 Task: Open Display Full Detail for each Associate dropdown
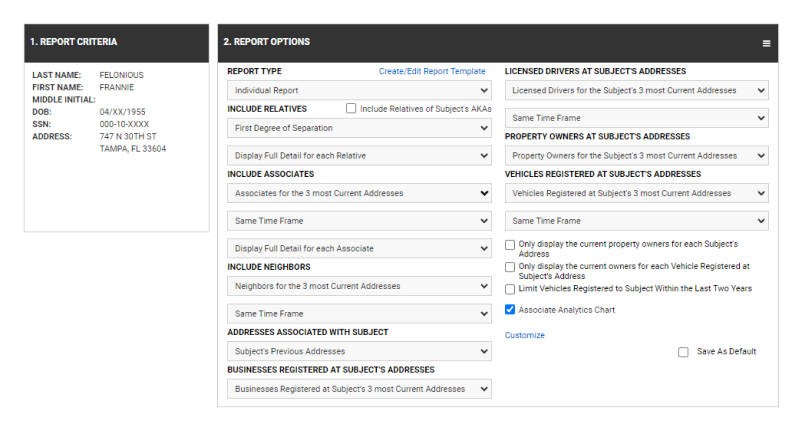359,248
